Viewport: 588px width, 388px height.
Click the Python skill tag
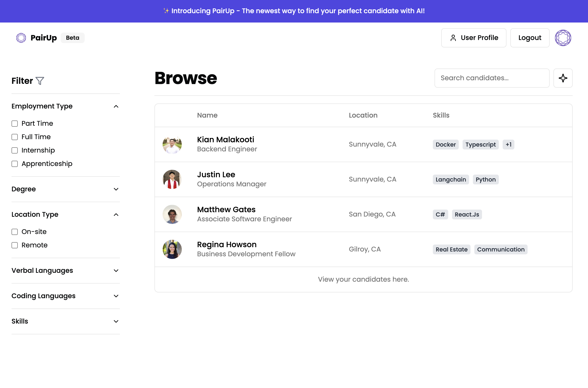[x=485, y=179]
